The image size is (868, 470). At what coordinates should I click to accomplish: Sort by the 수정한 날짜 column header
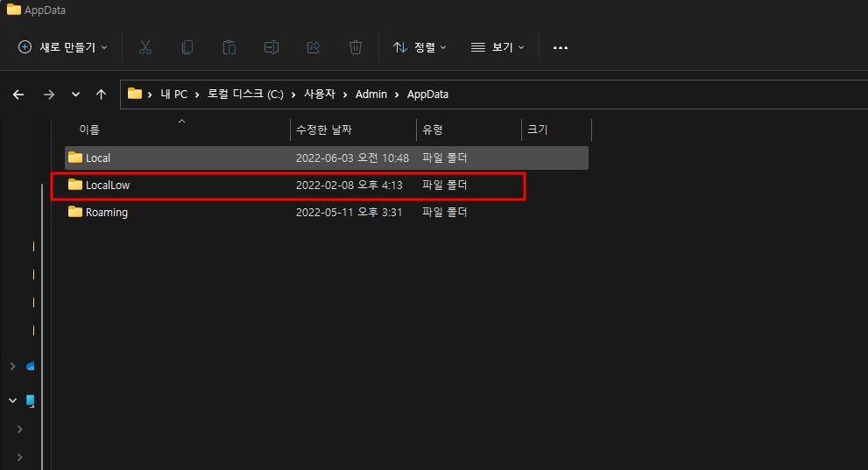point(324,130)
